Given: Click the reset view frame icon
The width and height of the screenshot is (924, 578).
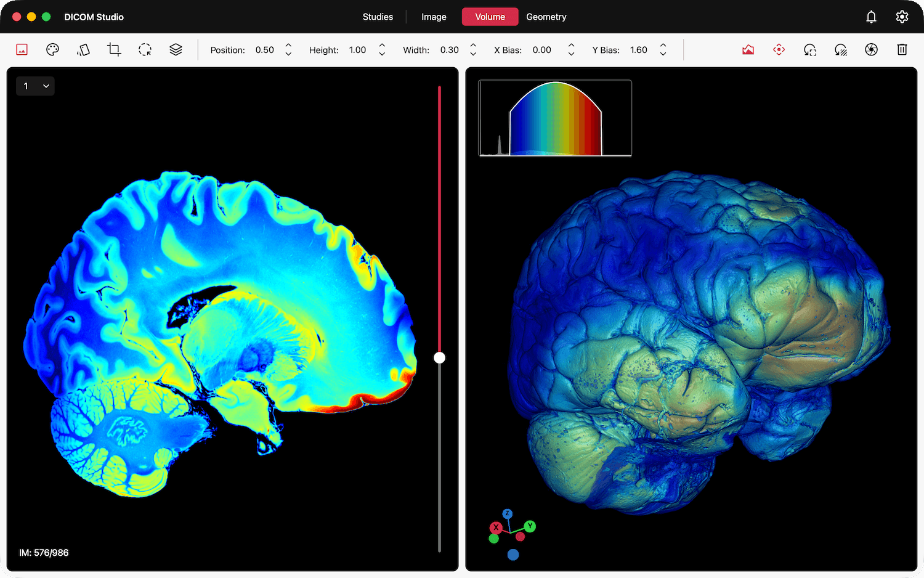Looking at the screenshot, I should [810, 50].
